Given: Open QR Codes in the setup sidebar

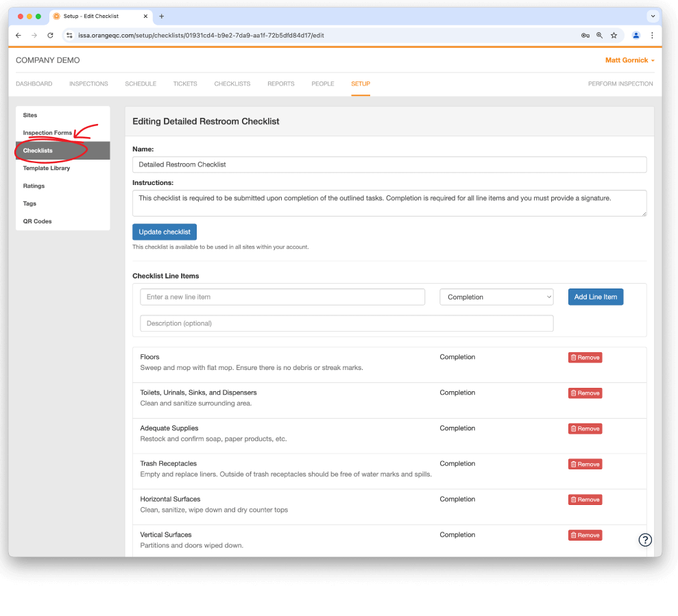Looking at the screenshot, I should coord(38,221).
